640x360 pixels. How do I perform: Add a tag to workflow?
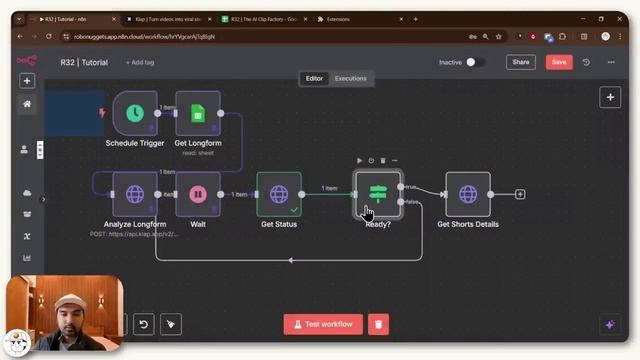coord(140,62)
